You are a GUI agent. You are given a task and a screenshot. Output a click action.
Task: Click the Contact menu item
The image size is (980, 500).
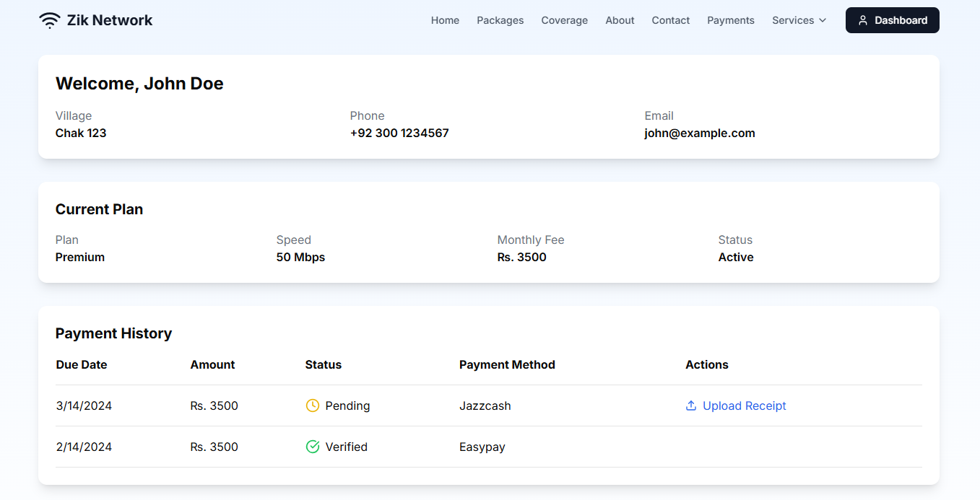tap(670, 20)
